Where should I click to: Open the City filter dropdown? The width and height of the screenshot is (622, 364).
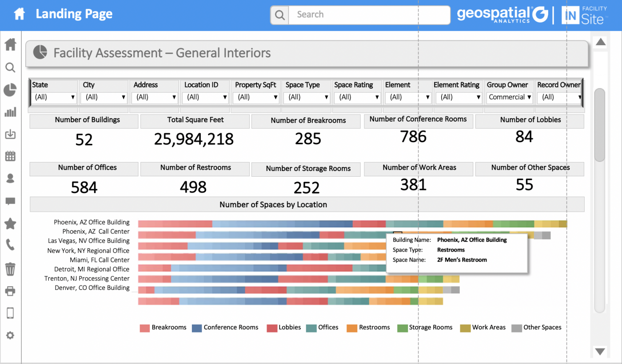coord(104,97)
